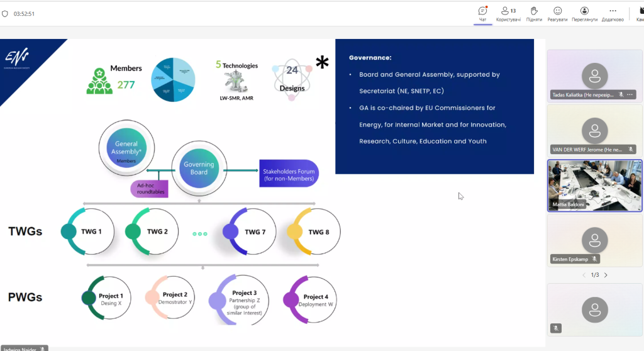Raise hand with the Підняти icon
Image resolution: width=644 pixels, height=351 pixels.
(534, 13)
